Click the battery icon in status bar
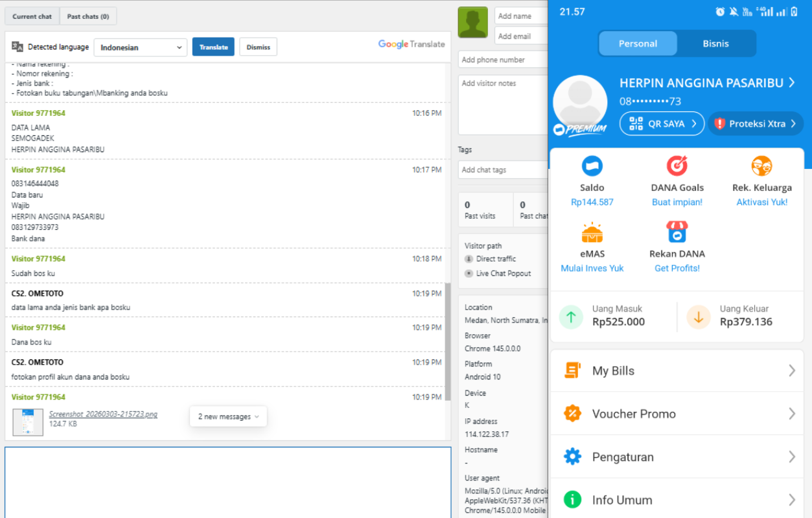This screenshot has height=518, width=812. pos(794,12)
